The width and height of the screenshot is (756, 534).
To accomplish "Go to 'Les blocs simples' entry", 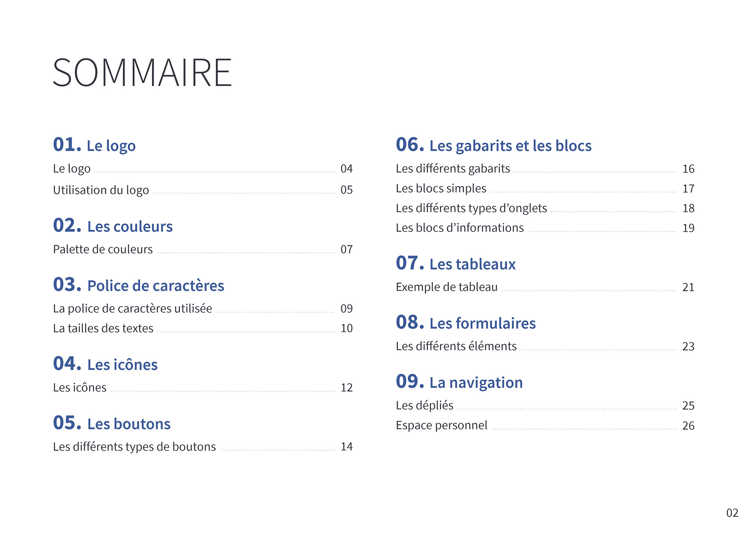I will [441, 188].
